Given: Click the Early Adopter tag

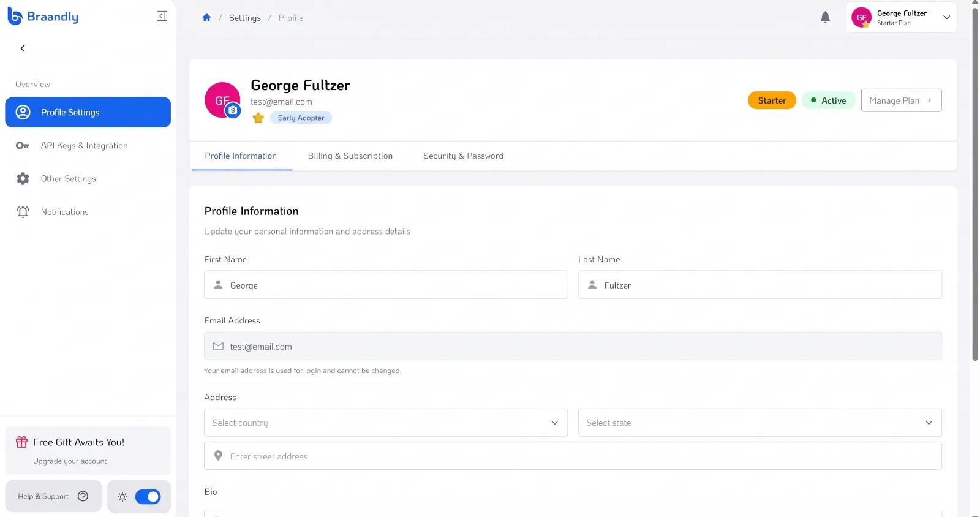Looking at the screenshot, I should tap(301, 118).
